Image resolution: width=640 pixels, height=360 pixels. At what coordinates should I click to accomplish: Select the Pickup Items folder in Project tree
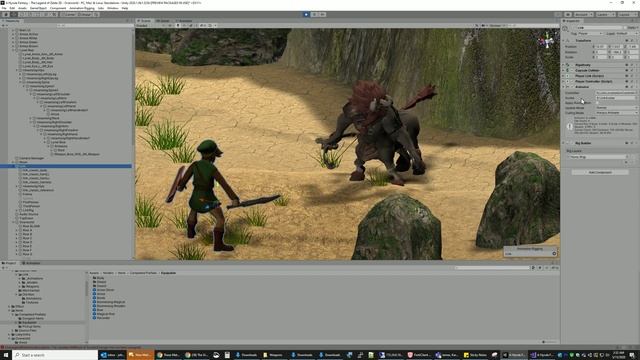click(x=28, y=327)
